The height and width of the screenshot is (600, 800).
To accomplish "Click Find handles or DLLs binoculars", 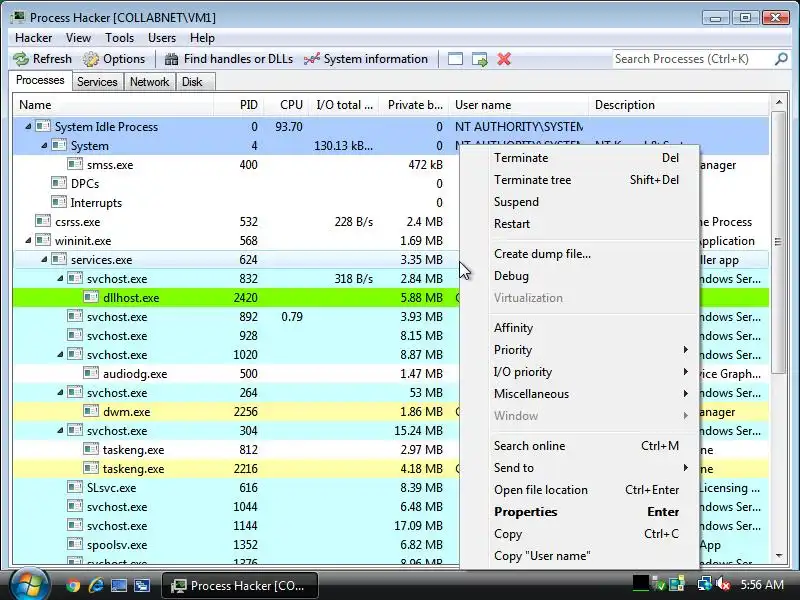I will (171, 59).
